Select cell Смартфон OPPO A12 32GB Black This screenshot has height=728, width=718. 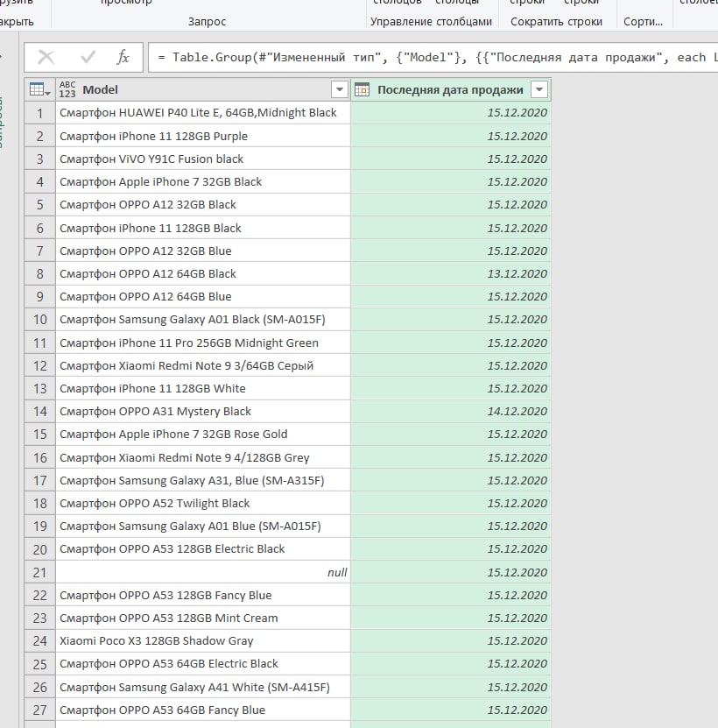(x=203, y=205)
